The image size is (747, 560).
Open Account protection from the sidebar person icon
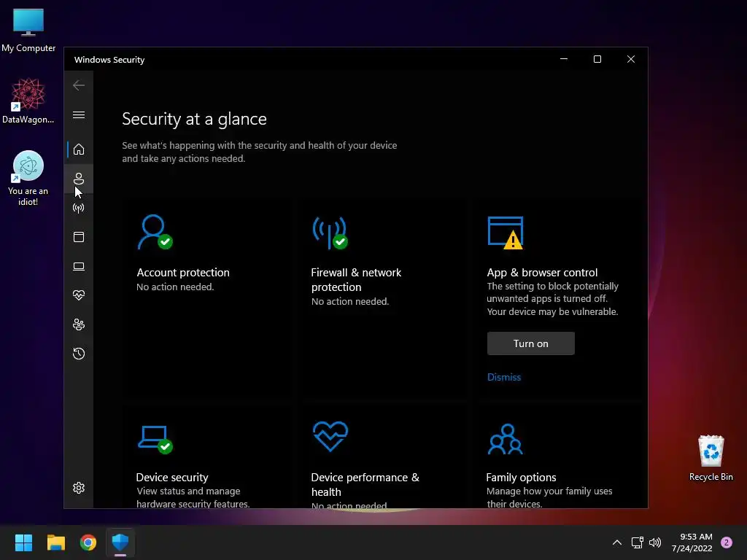pyautogui.click(x=79, y=179)
